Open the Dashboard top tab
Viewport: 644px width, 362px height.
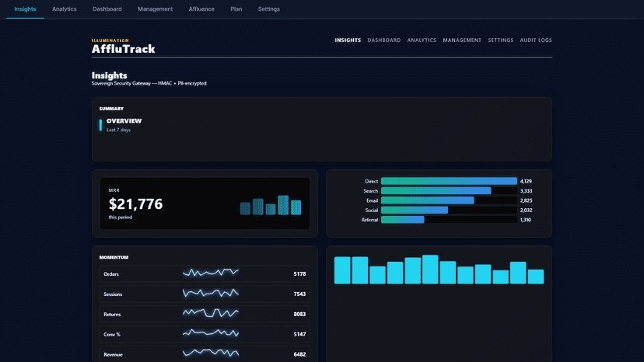point(107,9)
